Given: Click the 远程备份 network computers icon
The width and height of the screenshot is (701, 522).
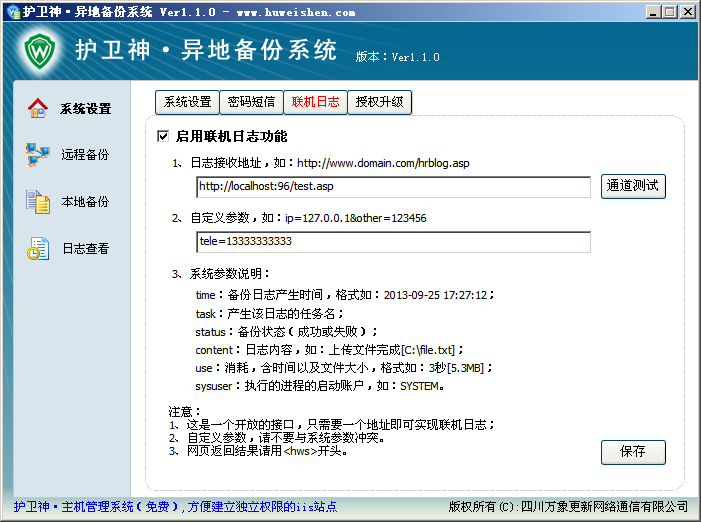Looking at the screenshot, I should point(38,155).
